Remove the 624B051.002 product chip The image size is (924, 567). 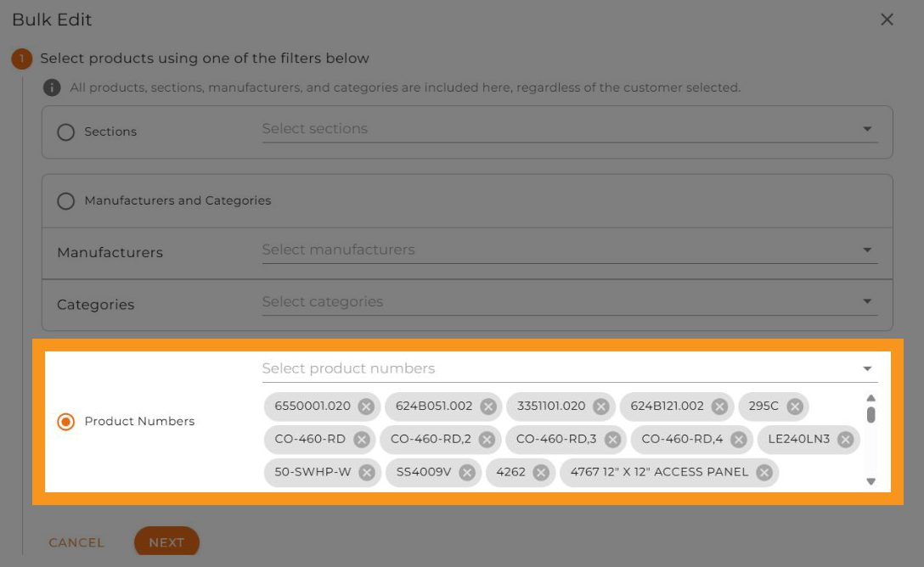pyautogui.click(x=487, y=407)
